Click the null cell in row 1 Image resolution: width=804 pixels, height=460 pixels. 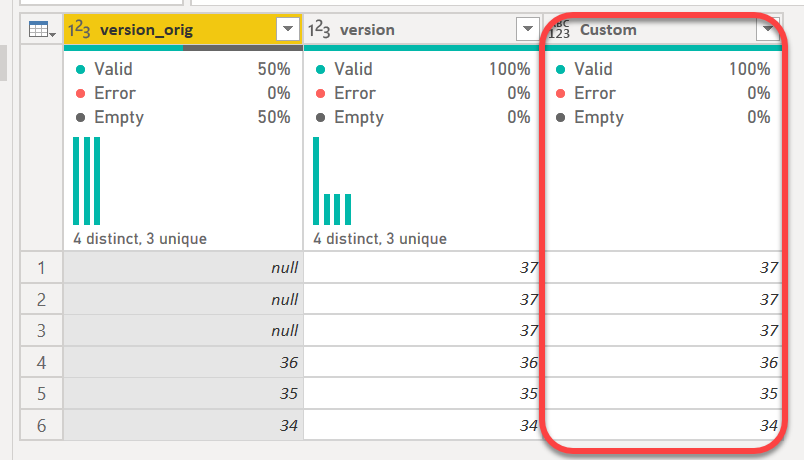tap(183, 267)
